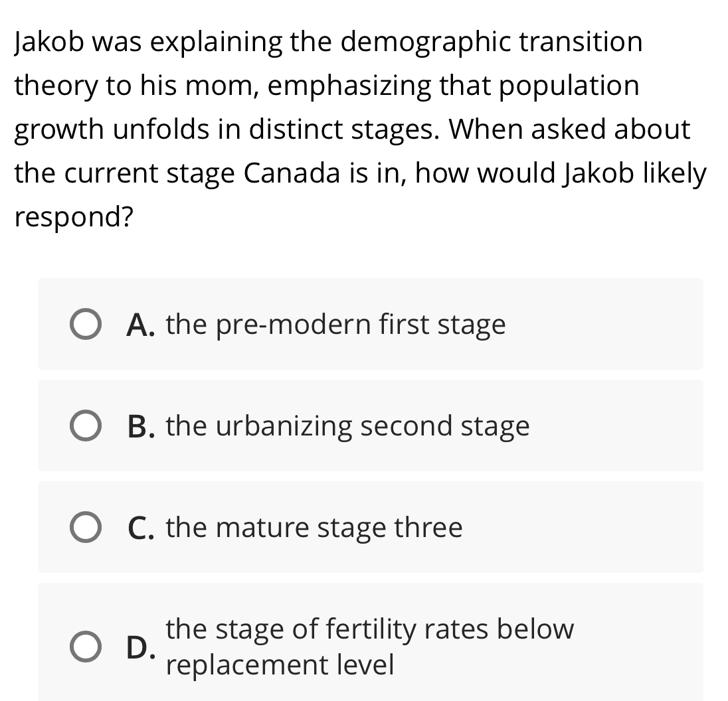The height and width of the screenshot is (701, 728).
Task: Click the bold letter "A." label
Action: click(x=141, y=325)
